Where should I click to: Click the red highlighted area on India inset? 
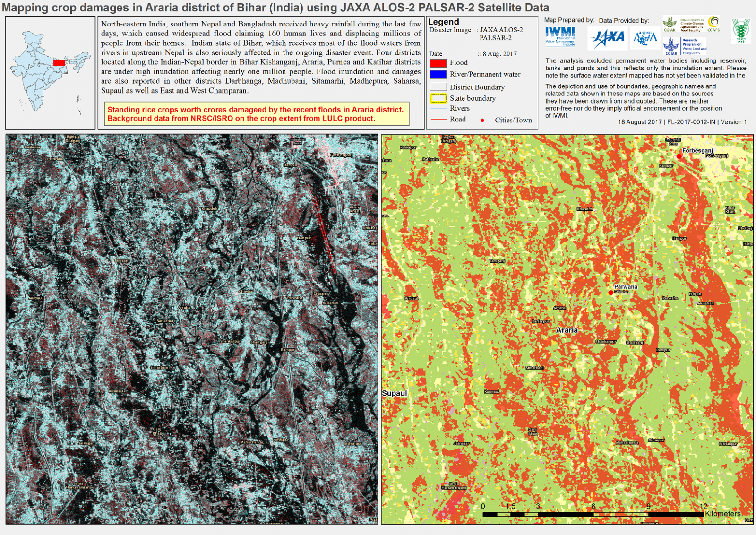59,63
